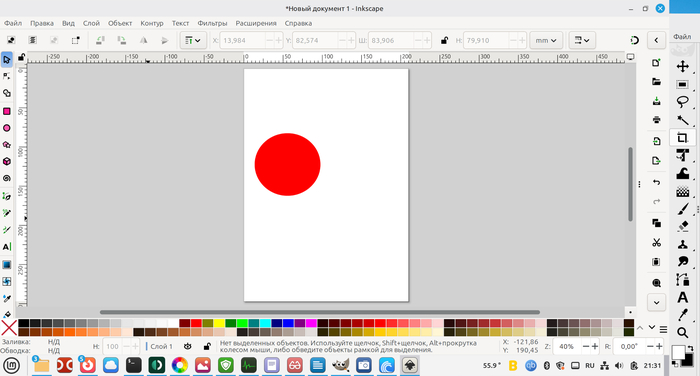Flip selection horizontally

pos(143,40)
